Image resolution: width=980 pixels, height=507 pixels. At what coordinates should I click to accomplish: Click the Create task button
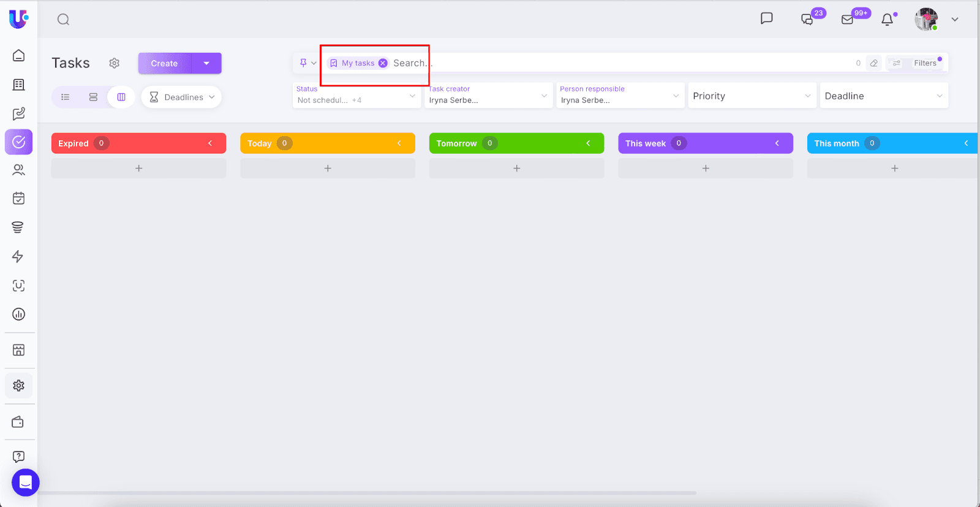[x=164, y=63]
